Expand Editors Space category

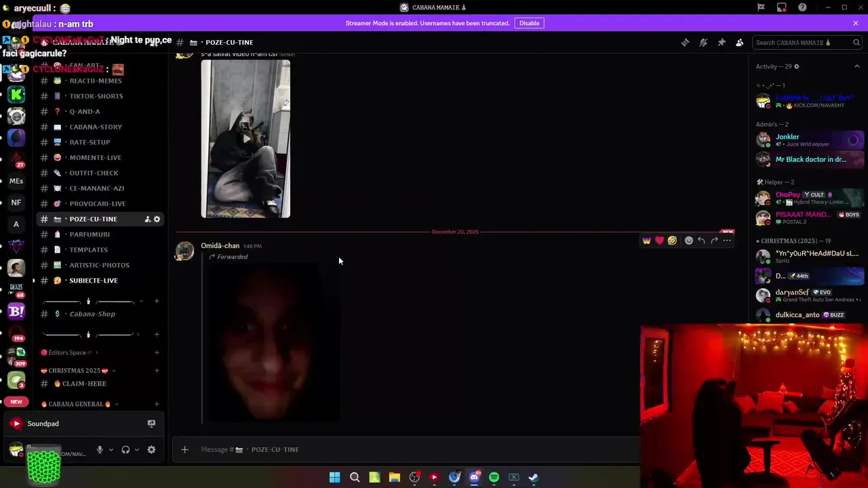click(x=68, y=352)
